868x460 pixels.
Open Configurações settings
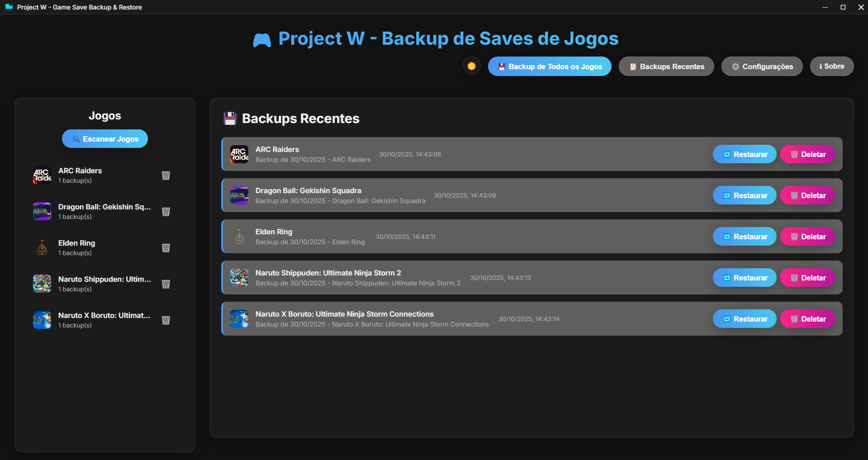click(762, 66)
